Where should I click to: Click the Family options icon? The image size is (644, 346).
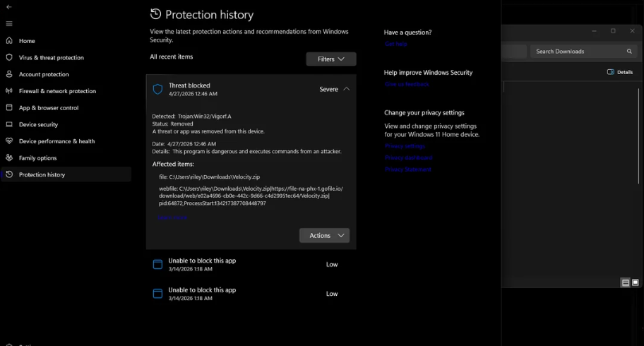9,158
